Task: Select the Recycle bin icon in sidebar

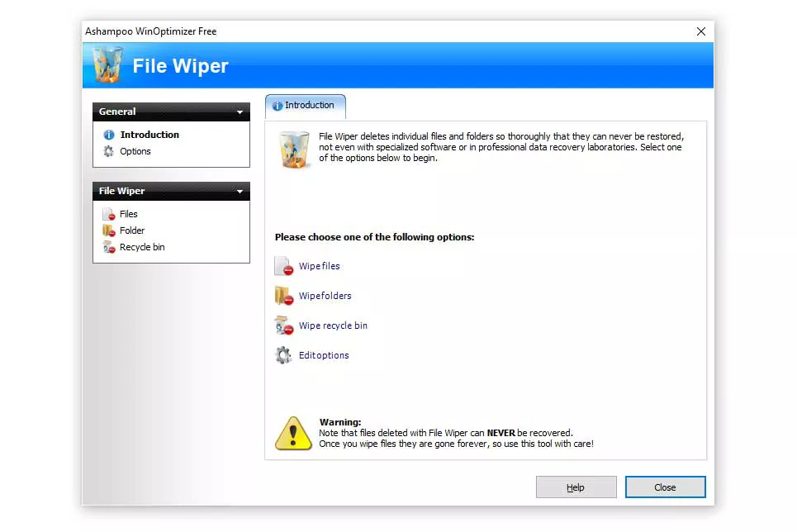Action: pyautogui.click(x=108, y=246)
